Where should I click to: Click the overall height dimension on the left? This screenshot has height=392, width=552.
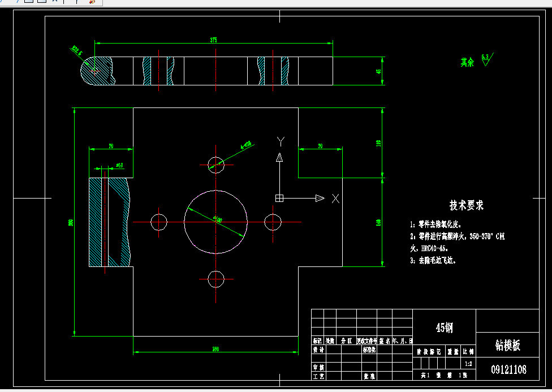pyautogui.click(x=71, y=223)
